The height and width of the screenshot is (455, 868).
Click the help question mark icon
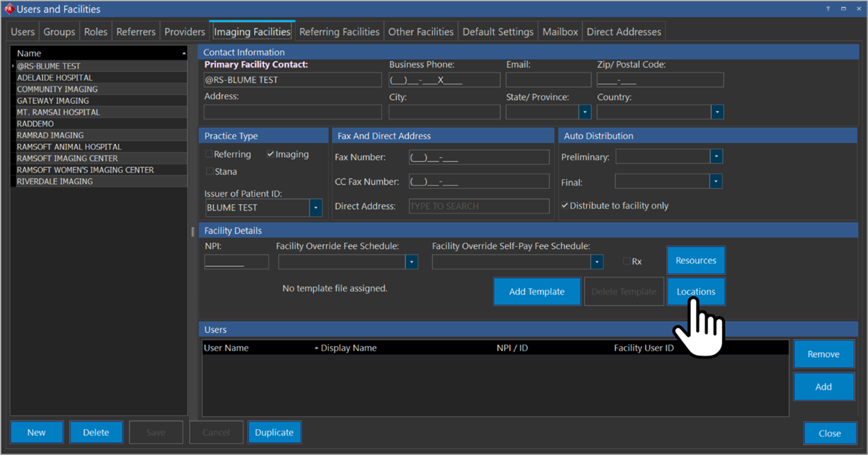(x=828, y=9)
